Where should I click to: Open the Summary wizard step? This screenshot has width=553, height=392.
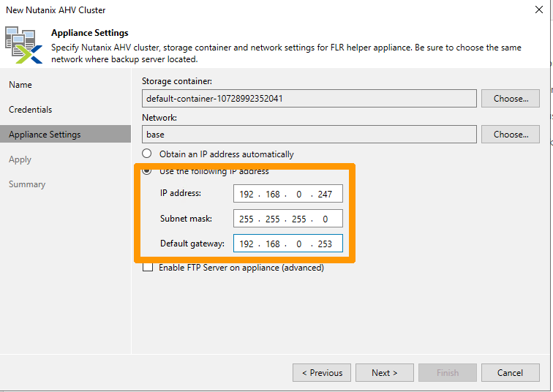click(27, 184)
